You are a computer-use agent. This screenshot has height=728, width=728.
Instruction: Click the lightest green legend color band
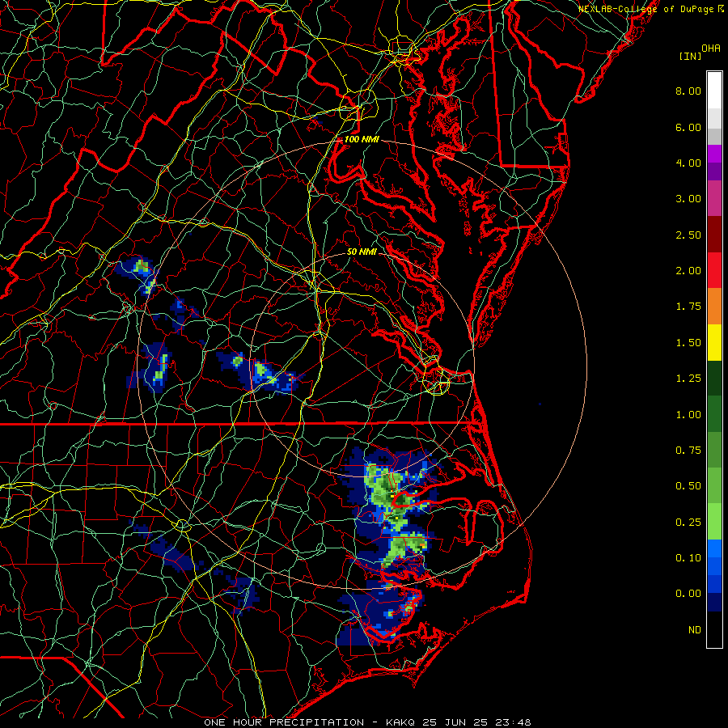coord(714,522)
